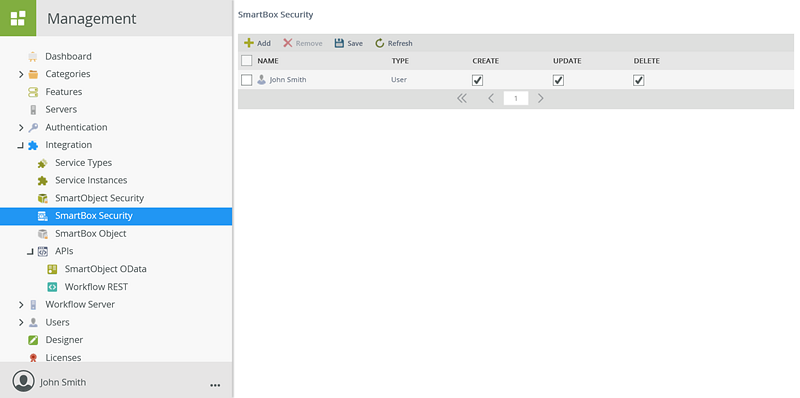Expand the Authentication tree node

coord(21,128)
